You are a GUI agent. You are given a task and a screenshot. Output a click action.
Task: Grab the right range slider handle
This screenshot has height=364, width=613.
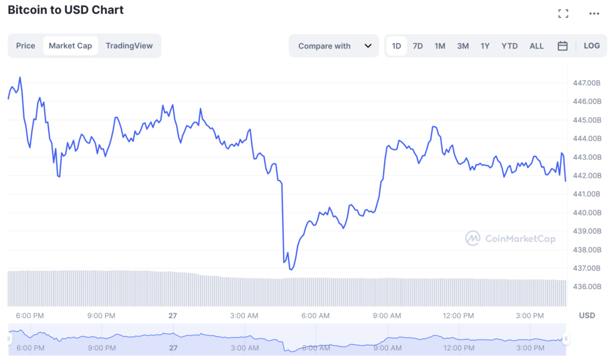566,339
